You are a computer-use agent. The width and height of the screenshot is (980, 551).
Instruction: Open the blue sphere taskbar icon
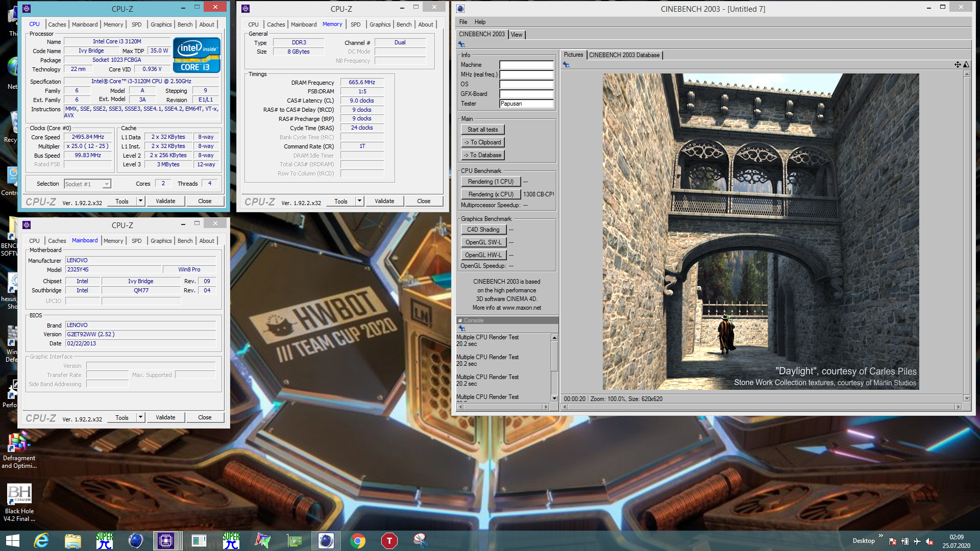coord(136,540)
